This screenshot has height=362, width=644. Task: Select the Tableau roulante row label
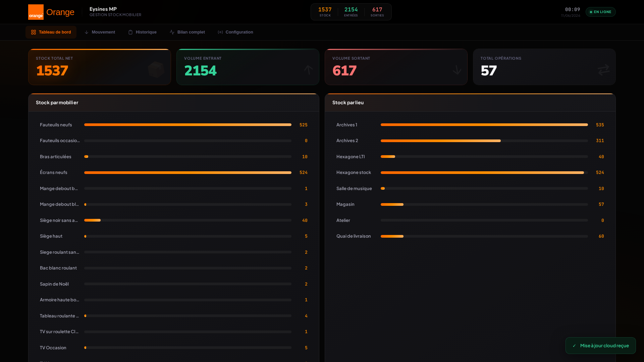click(x=59, y=316)
